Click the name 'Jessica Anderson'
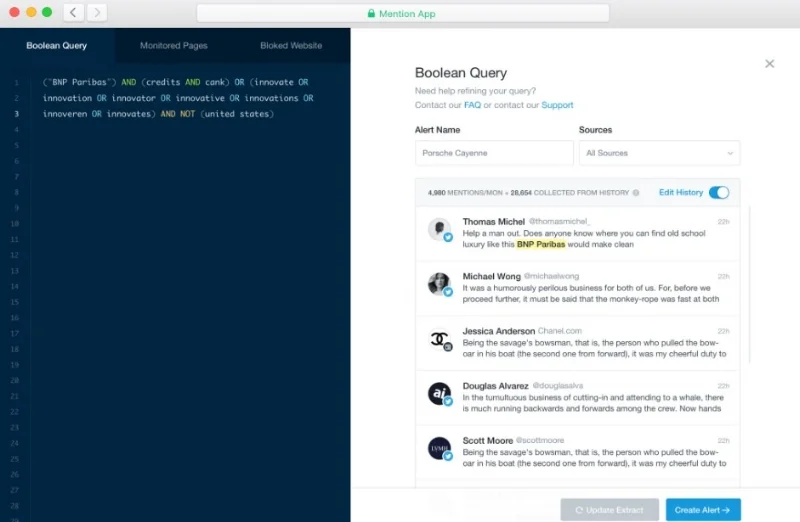Screen dimensions: 800x522 click(x=498, y=331)
